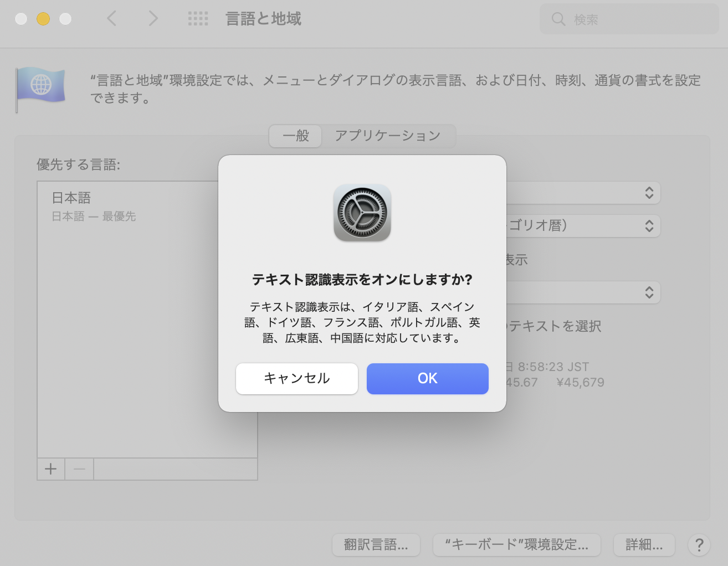
Task: Open the show-all grid icon
Action: (x=198, y=19)
